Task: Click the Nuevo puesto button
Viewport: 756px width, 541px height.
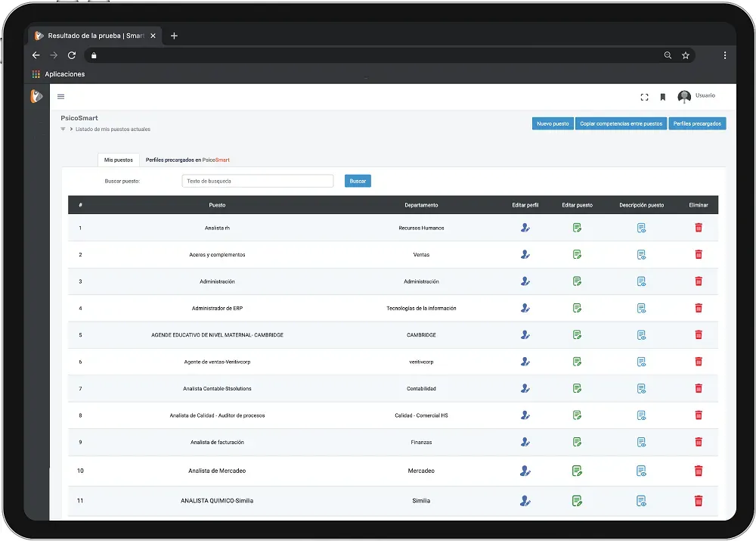Action: pos(553,123)
